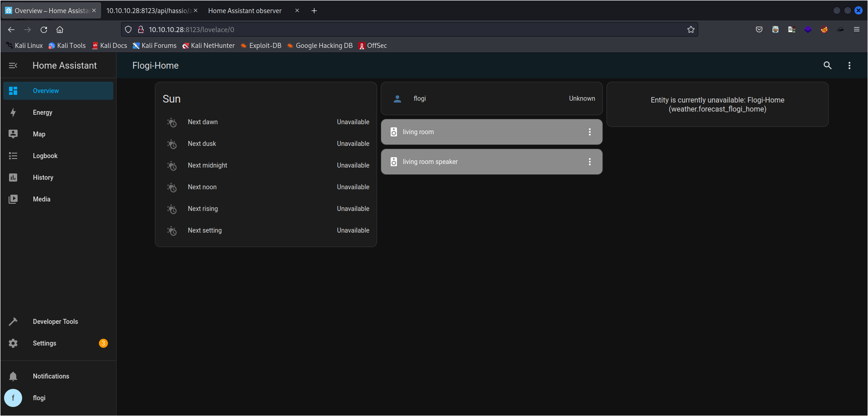Reload the current page
Viewport: 868px width, 416px height.
point(44,29)
